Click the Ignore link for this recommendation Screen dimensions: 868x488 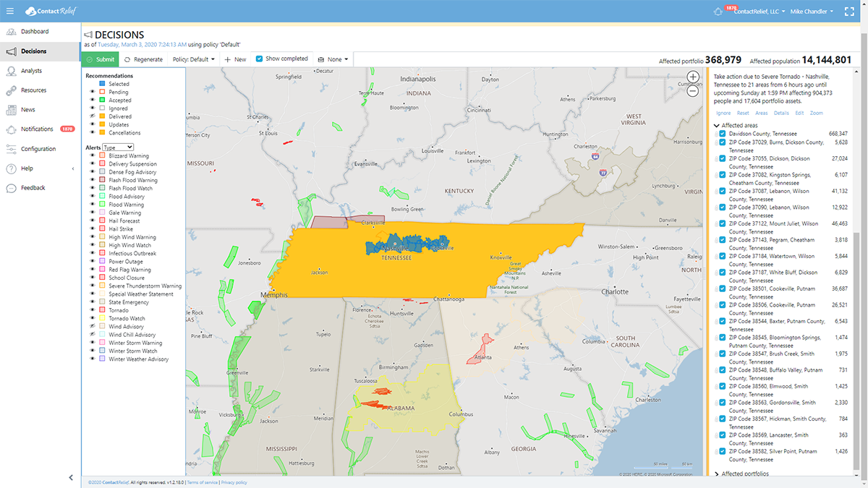click(723, 114)
